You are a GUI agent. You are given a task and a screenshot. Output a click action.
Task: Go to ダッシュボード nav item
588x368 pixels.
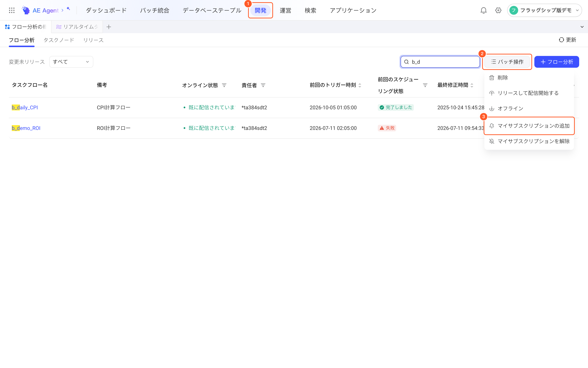[106, 10]
